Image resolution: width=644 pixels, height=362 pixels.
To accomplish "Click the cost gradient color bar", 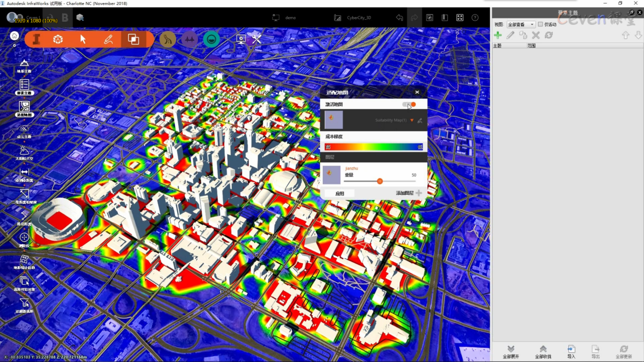I will (374, 147).
